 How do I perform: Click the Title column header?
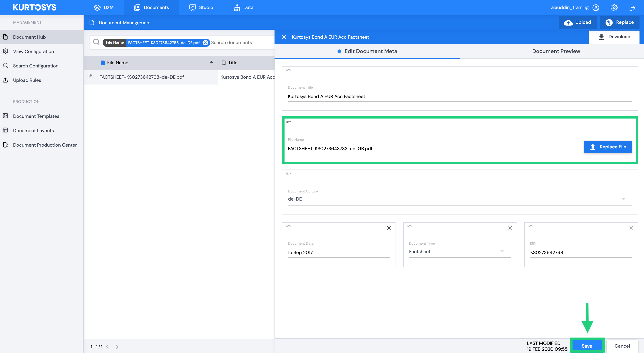tap(232, 63)
